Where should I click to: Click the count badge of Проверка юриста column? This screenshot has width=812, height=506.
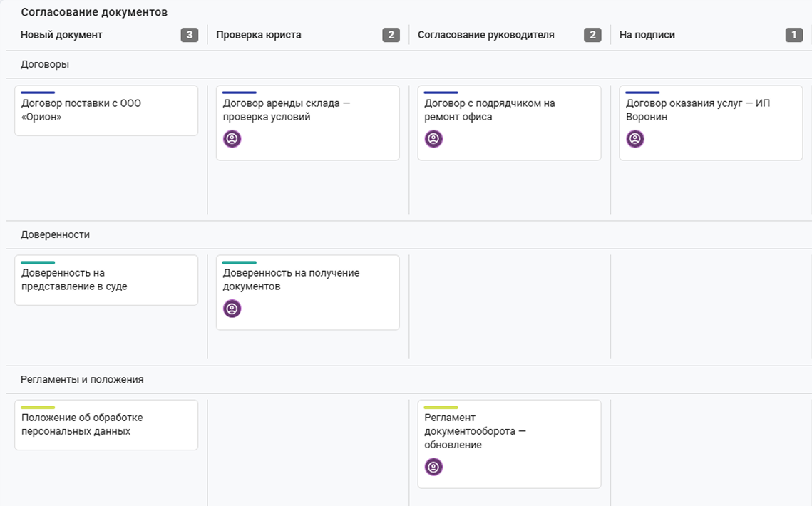pos(391,35)
